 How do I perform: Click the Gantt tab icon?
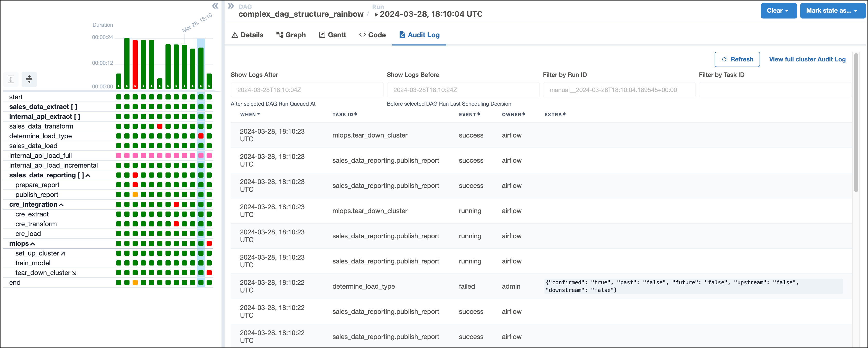[323, 35]
